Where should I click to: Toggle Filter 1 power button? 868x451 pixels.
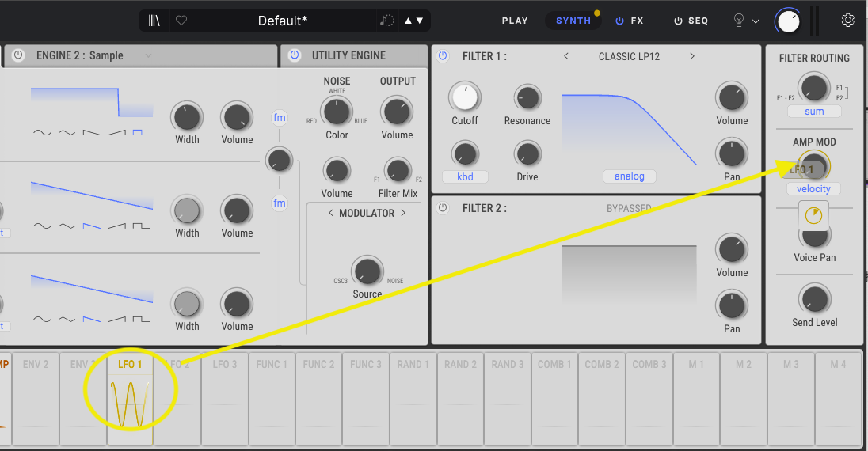pos(443,56)
